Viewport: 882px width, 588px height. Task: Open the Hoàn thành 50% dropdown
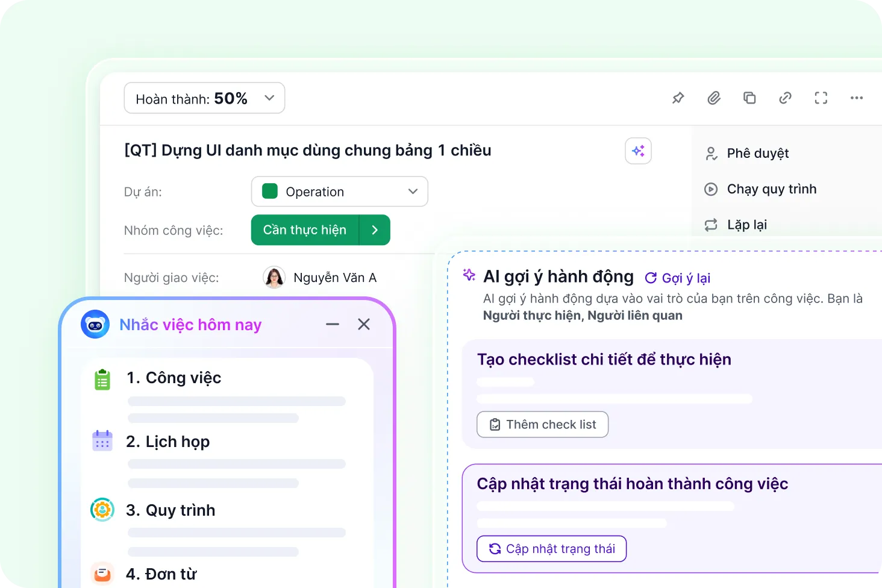click(x=204, y=98)
